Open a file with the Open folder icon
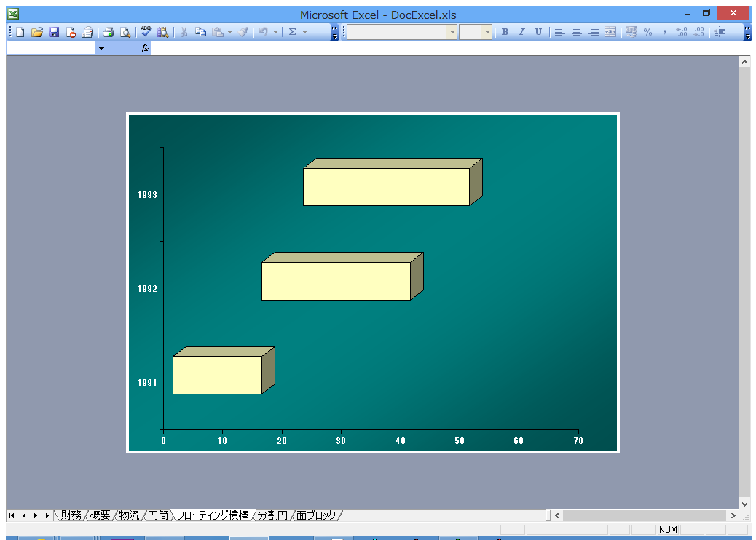This screenshot has width=756, height=540. (36, 32)
